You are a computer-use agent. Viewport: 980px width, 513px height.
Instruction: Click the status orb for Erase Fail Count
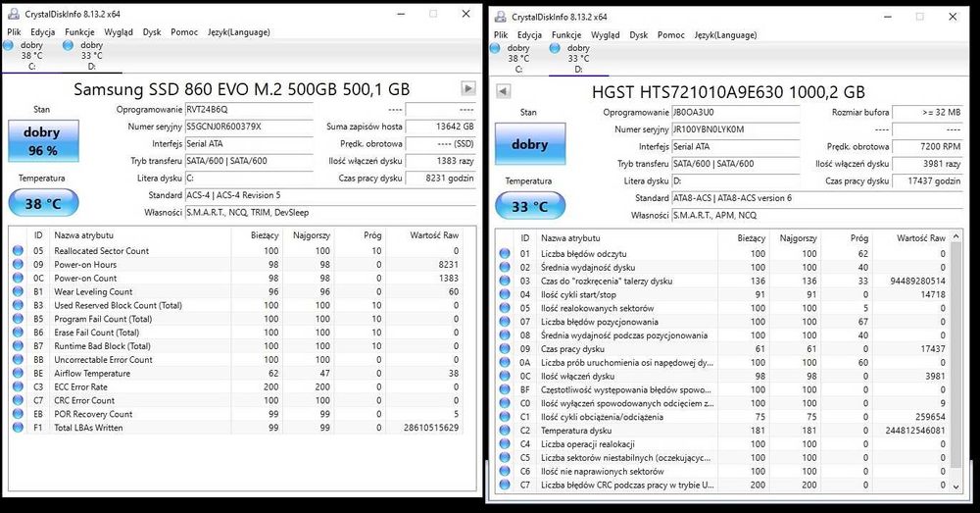click(x=18, y=333)
